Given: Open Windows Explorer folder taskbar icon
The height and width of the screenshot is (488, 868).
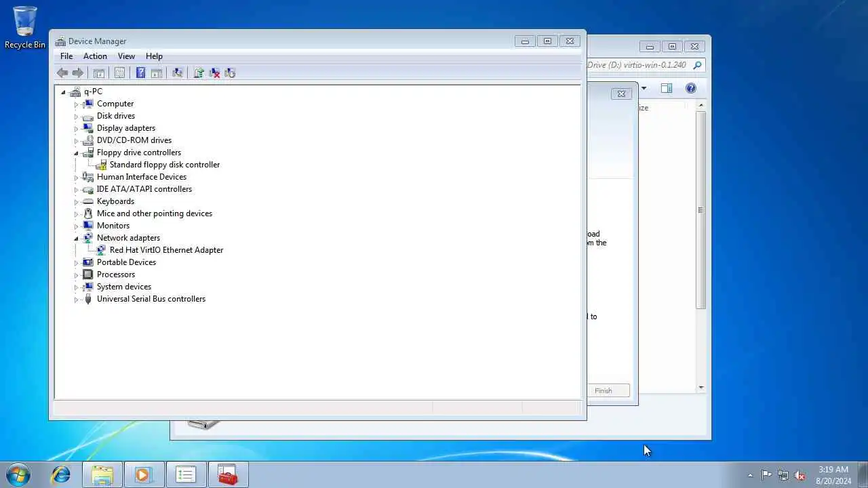Looking at the screenshot, I should point(102,474).
